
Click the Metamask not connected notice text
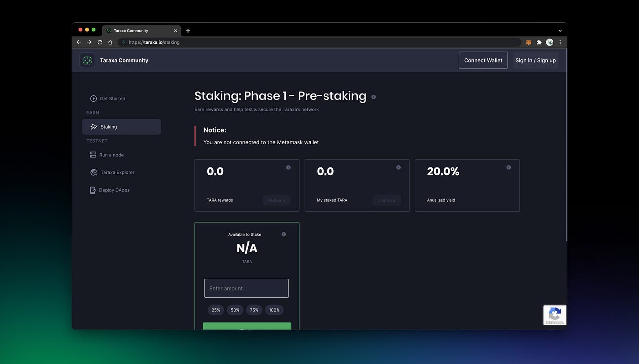click(x=261, y=142)
